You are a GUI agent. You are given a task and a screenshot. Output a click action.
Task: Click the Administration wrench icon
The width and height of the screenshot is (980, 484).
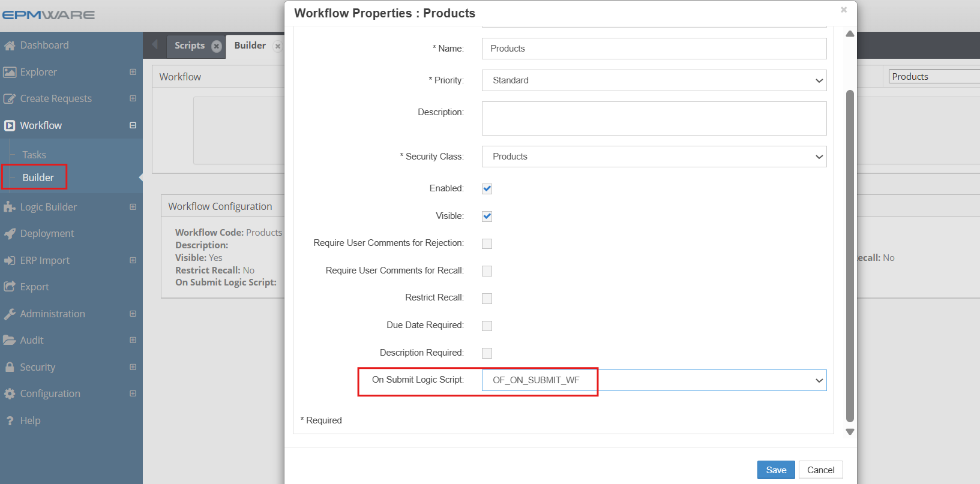click(10, 314)
